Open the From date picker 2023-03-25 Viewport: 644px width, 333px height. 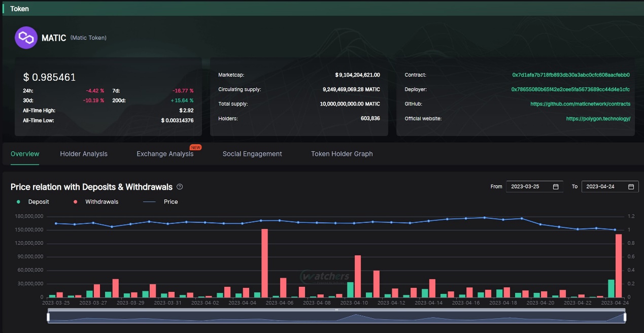click(529, 187)
